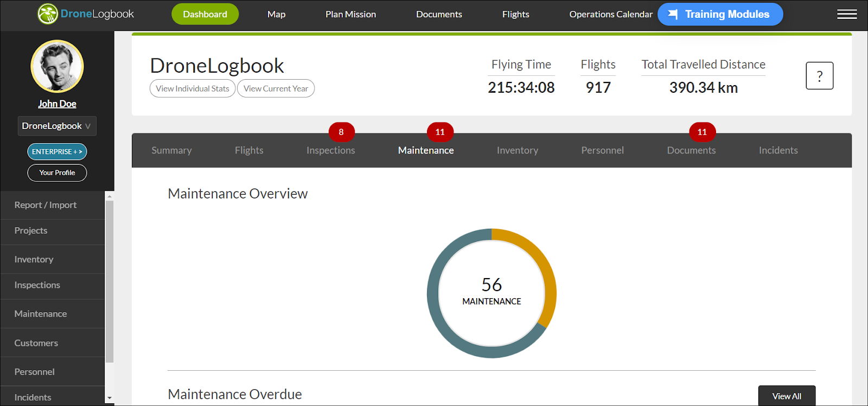Viewport: 868px width, 406px height.
Task: Click the red badge 11 above Documents
Action: pos(702,132)
